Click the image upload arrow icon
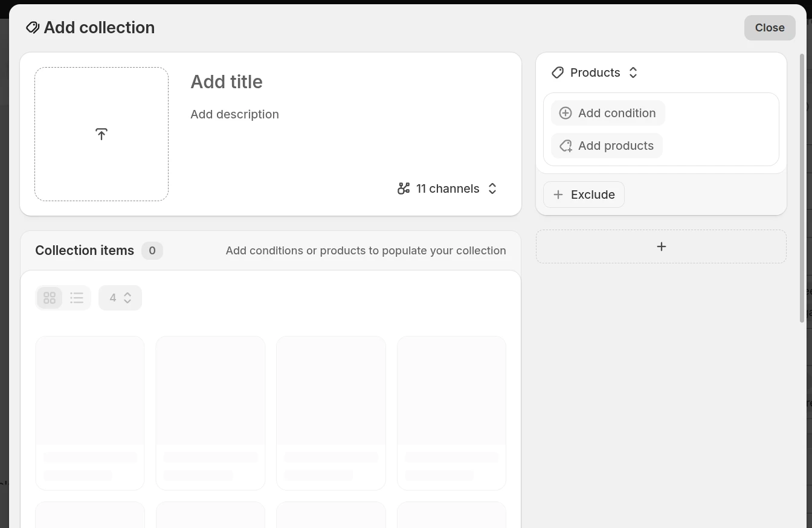812x528 pixels. (x=101, y=134)
